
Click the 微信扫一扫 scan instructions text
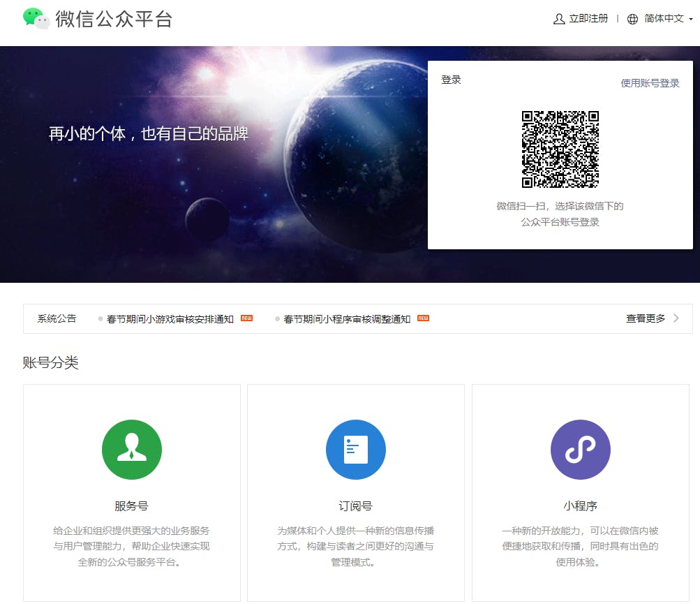click(560, 214)
